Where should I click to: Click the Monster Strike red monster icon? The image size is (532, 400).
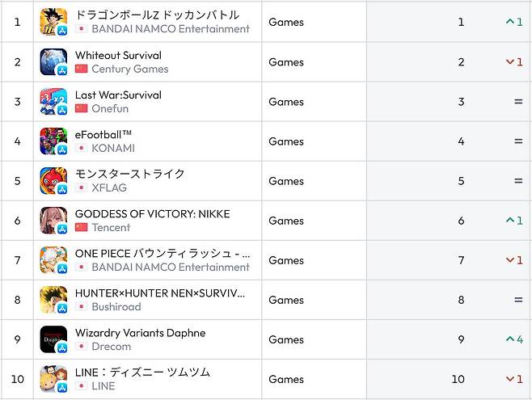point(53,181)
